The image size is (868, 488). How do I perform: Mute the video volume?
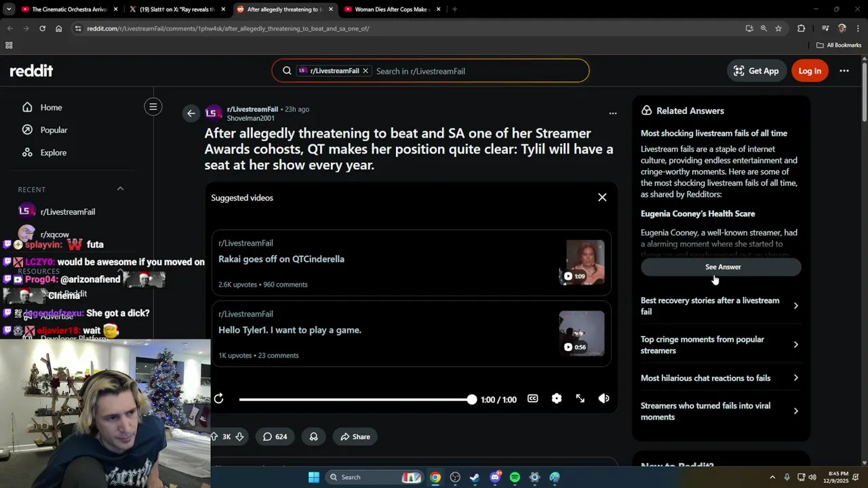pos(604,399)
